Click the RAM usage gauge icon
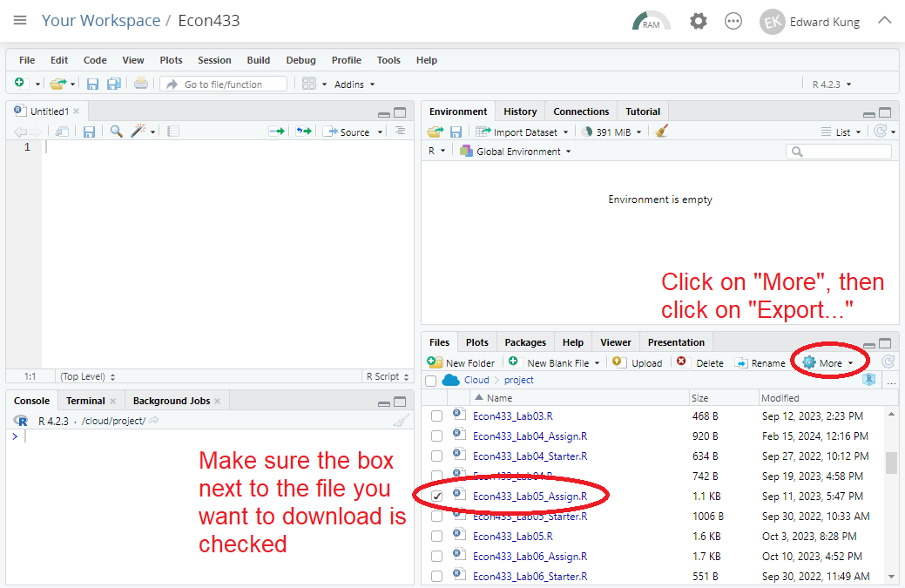 [x=651, y=22]
